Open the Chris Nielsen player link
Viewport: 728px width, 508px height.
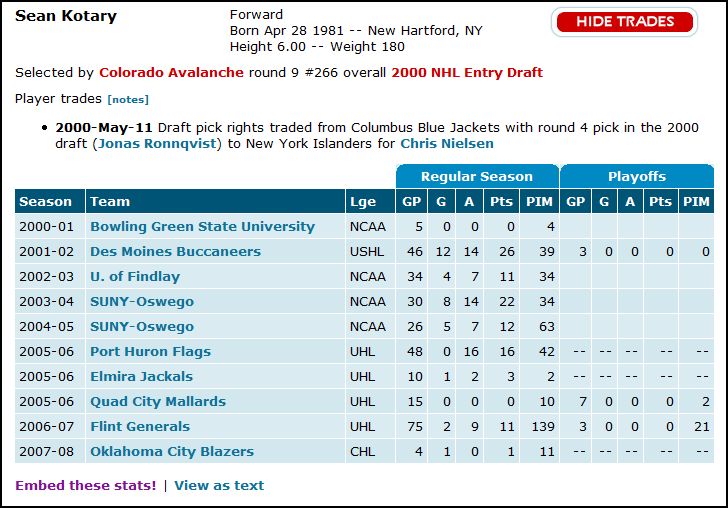pyautogui.click(x=447, y=144)
